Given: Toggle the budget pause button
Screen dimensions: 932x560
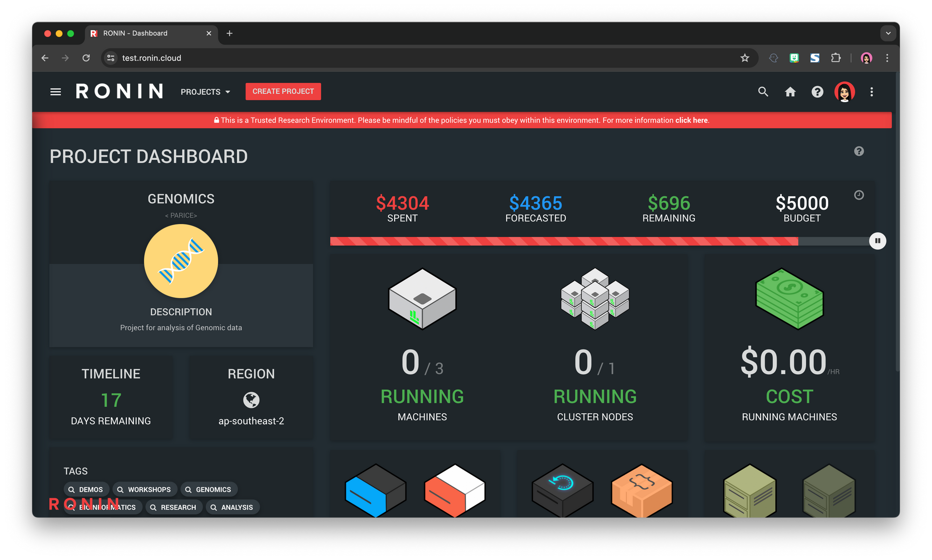Looking at the screenshot, I should click(x=877, y=241).
